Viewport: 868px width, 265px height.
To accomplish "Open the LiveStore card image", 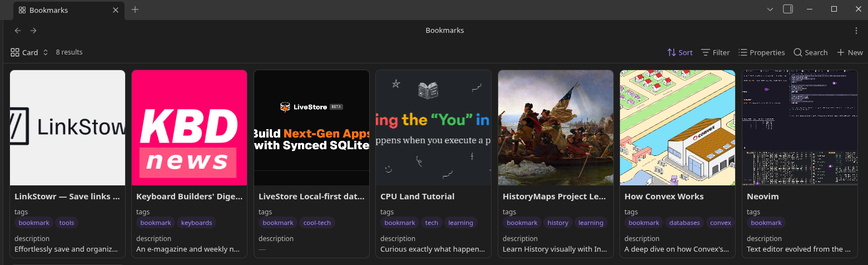I will point(311,127).
